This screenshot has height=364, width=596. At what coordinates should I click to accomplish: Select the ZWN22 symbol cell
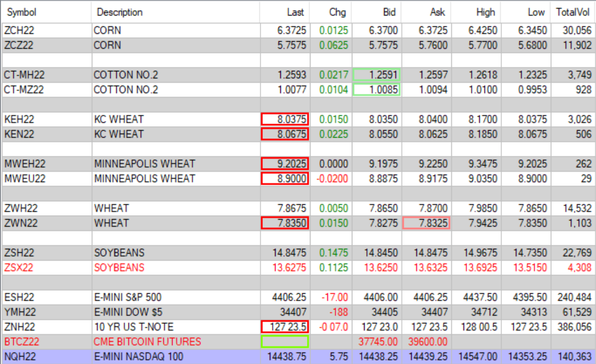pos(47,223)
